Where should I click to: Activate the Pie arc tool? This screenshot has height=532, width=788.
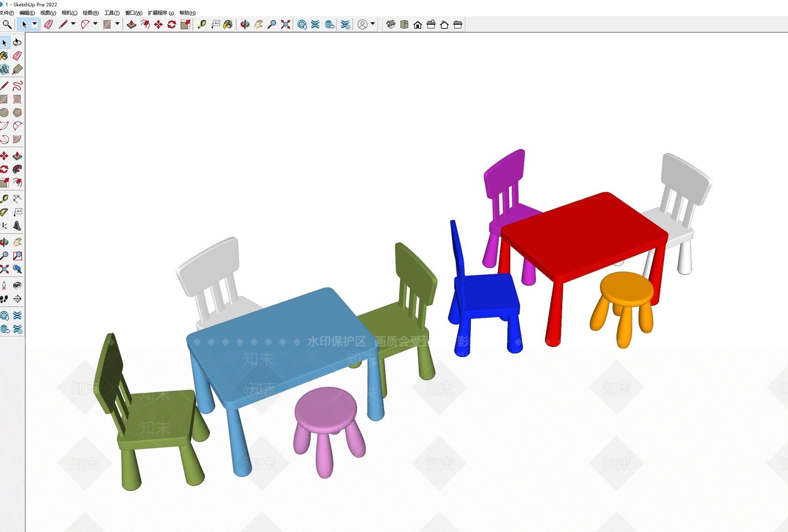[17, 139]
